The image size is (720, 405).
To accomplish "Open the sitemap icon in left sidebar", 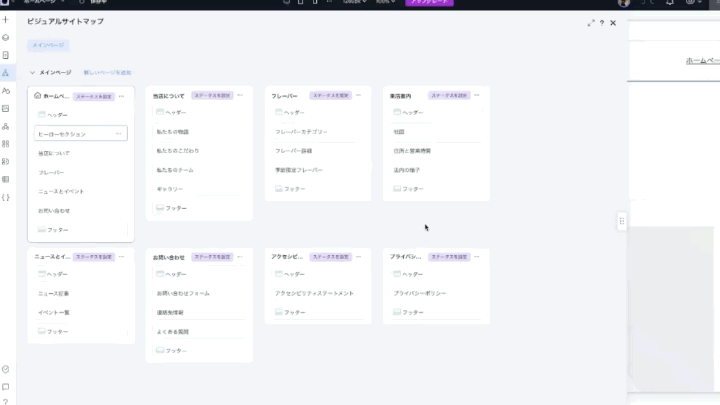I will (x=6, y=73).
